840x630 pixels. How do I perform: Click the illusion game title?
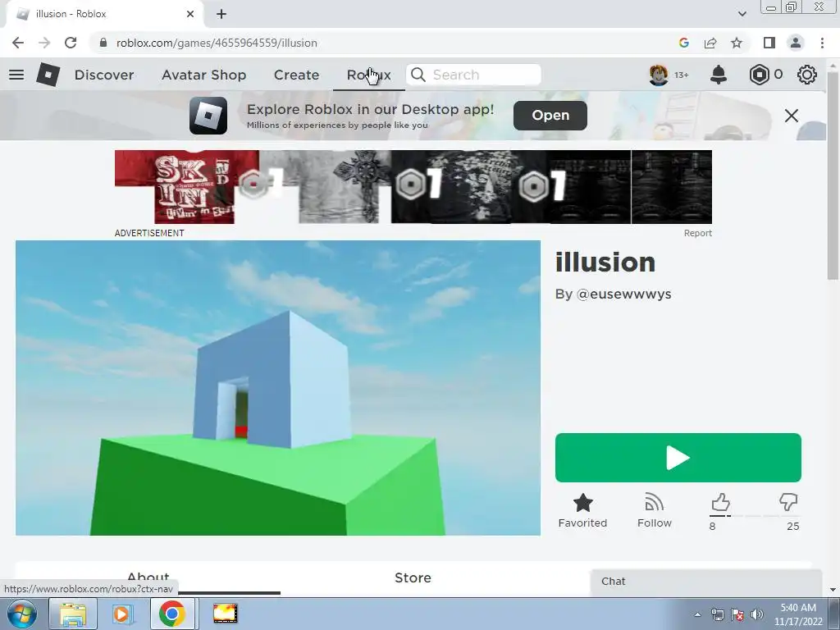pyautogui.click(x=605, y=262)
